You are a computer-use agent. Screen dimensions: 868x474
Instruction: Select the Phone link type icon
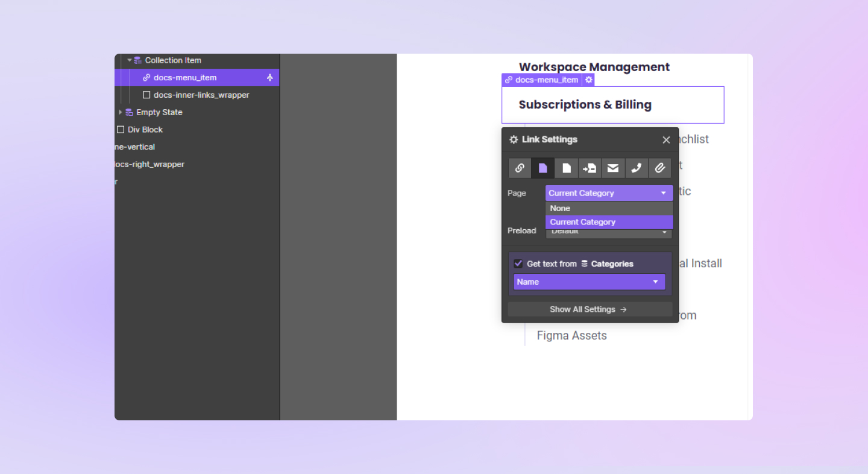tap(637, 168)
